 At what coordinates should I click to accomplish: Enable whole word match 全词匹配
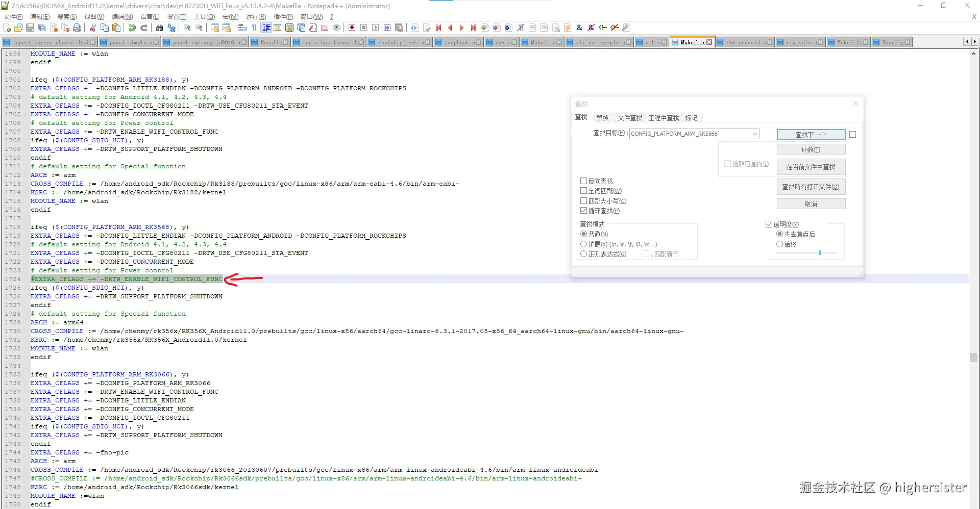583,191
